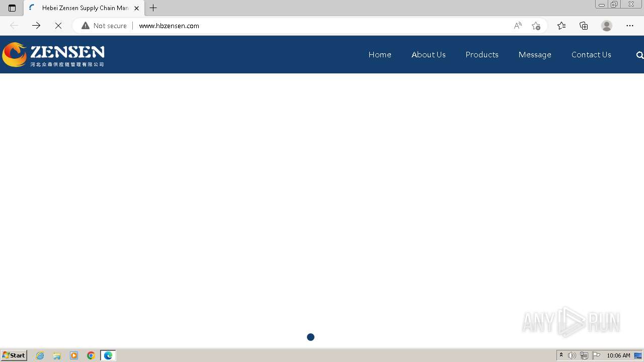
Task: Go back to the previous page
Action: pos(14,26)
